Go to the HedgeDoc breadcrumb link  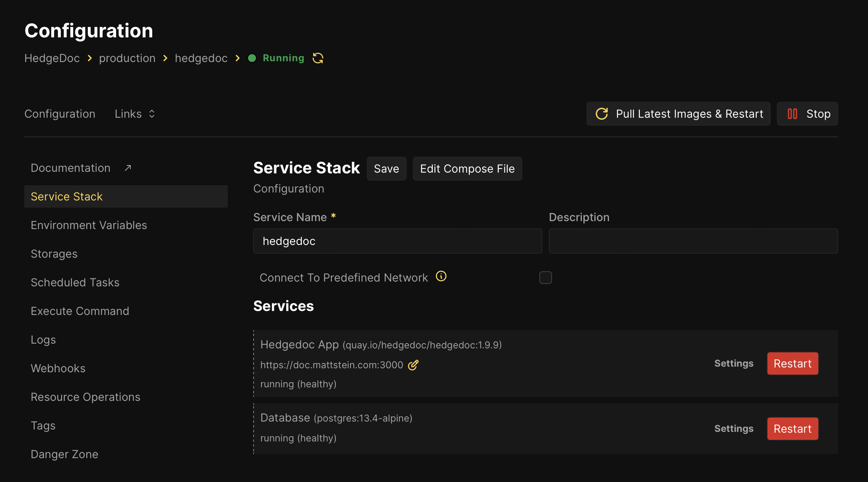point(52,58)
